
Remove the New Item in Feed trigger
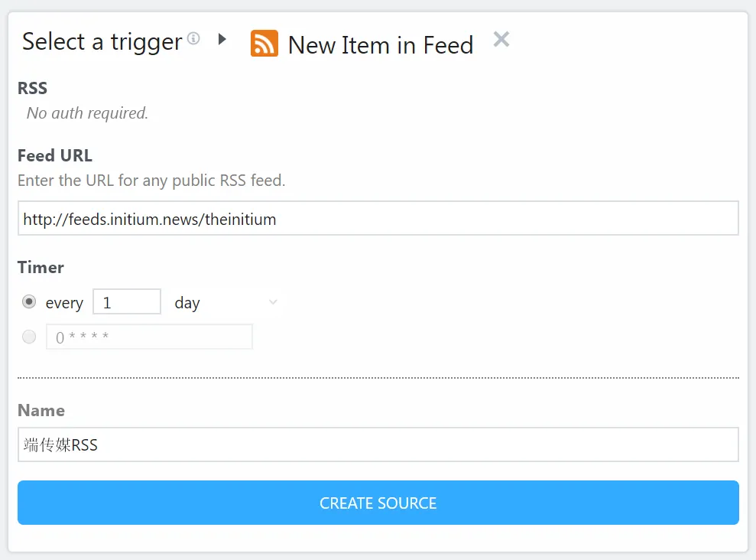501,39
